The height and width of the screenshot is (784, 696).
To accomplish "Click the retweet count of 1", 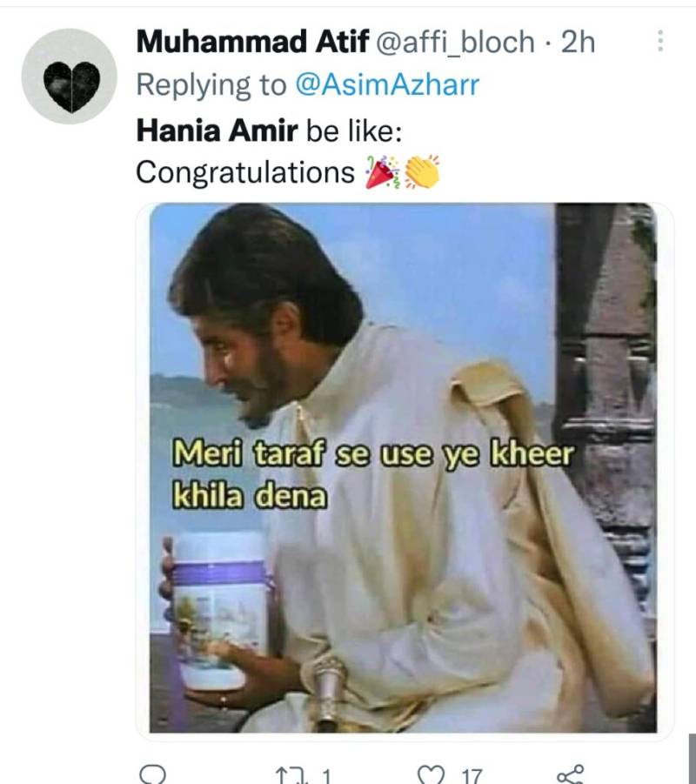I will coord(326,776).
